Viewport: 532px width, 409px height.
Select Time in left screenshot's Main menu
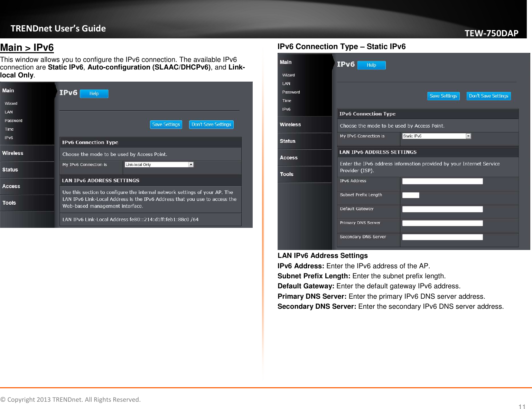9,129
